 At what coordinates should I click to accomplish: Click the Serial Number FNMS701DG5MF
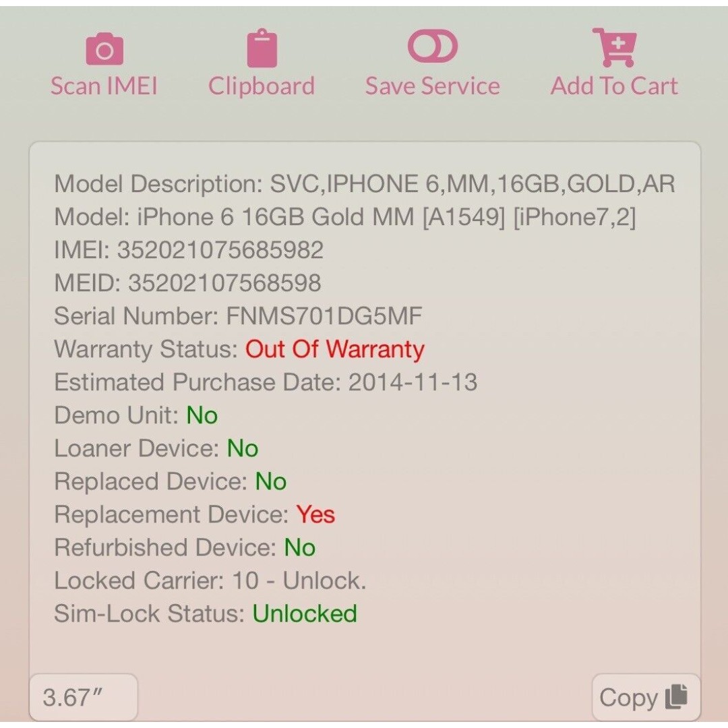point(324,316)
